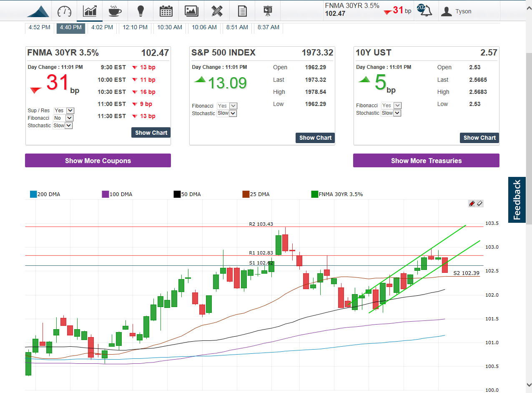Expand 10Y UST Fibonacci dropdown
The width and height of the screenshot is (532, 393).
(391, 106)
